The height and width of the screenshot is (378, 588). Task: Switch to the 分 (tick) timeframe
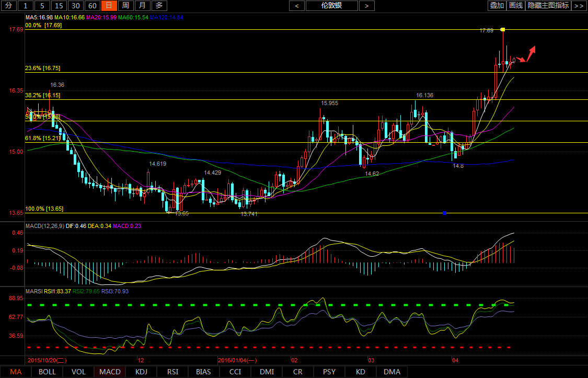coord(8,6)
